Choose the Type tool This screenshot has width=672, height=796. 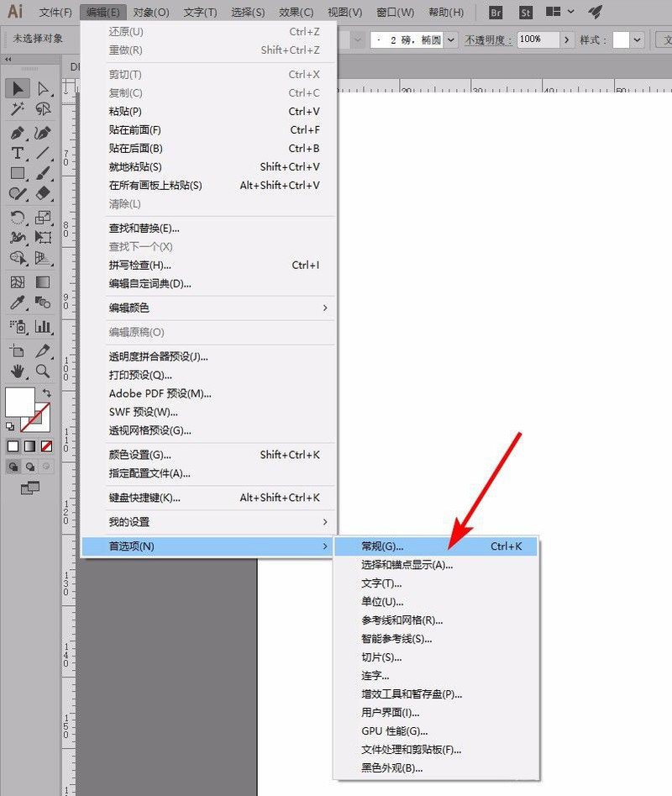18,153
